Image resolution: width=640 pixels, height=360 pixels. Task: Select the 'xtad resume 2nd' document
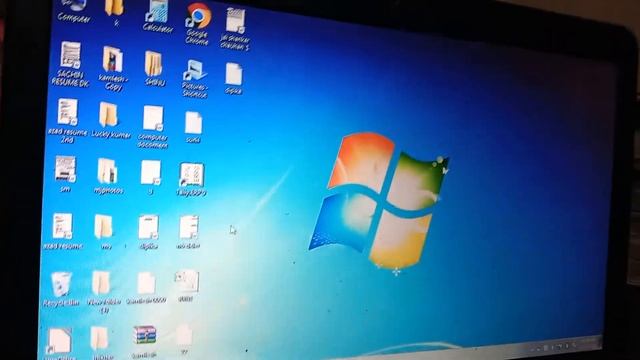pyautogui.click(x=67, y=120)
